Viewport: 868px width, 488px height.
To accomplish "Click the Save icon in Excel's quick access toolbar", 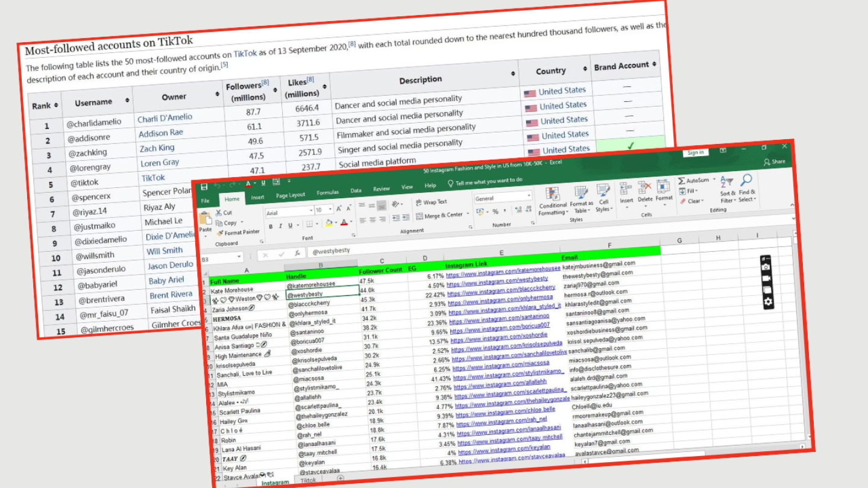I will (x=204, y=187).
